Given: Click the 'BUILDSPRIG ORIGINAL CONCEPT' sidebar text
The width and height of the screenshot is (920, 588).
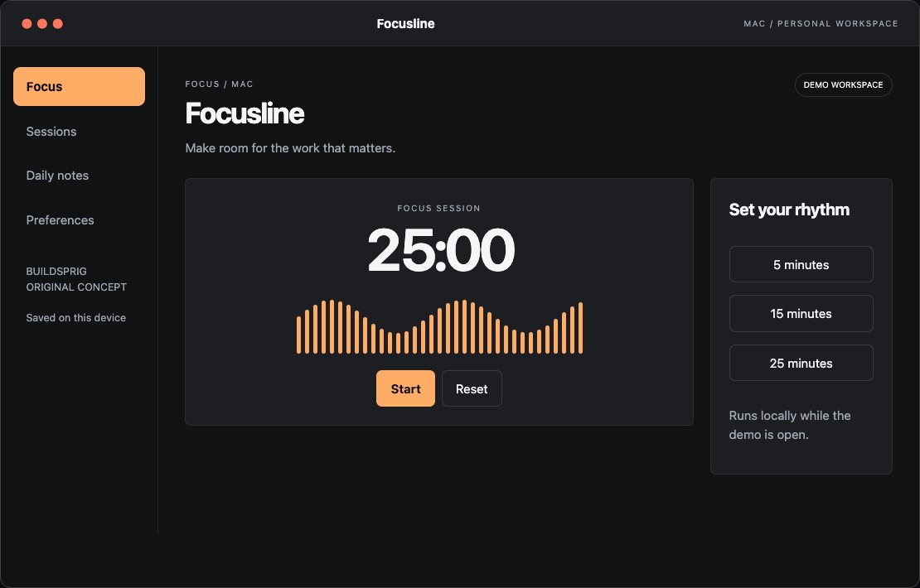Looking at the screenshot, I should 76,279.
